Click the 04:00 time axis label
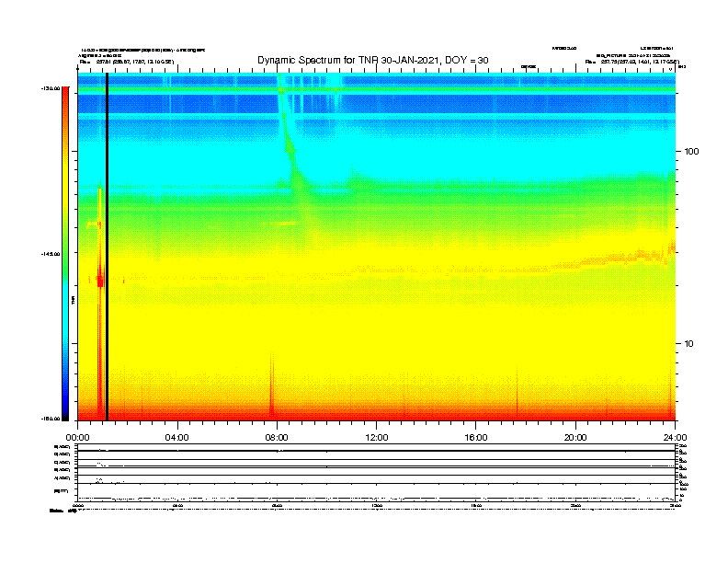This screenshot has width=728, height=563. coord(177,438)
